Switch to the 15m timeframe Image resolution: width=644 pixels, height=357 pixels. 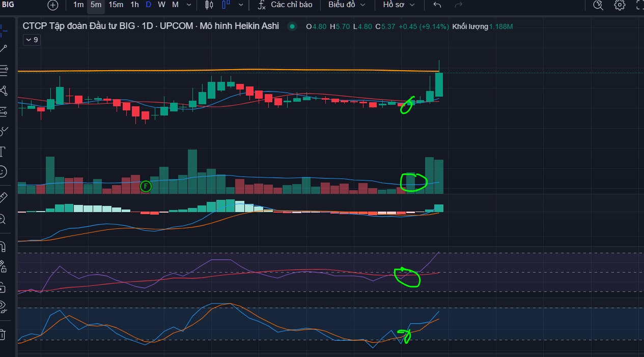point(116,5)
